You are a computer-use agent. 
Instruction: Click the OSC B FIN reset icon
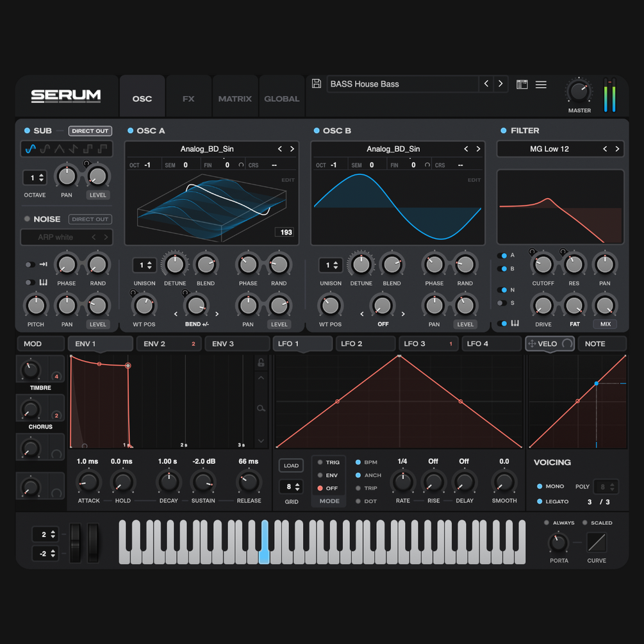(x=427, y=165)
